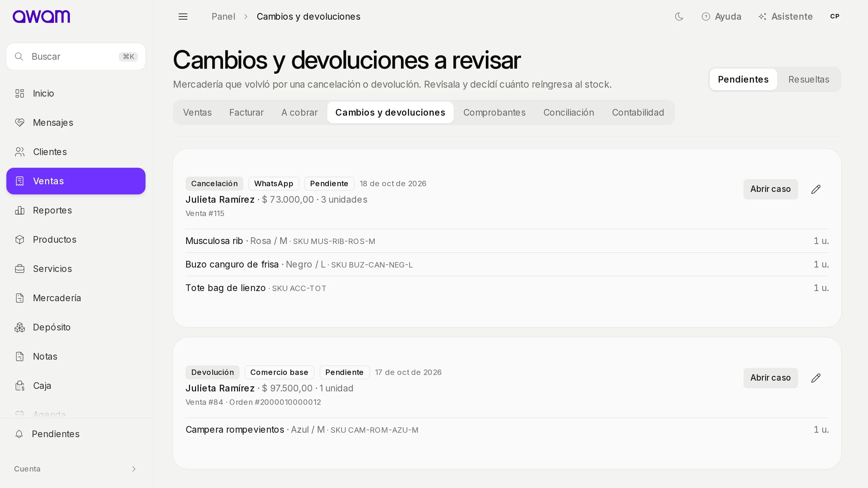
Task: Switch to dark mode moon icon
Action: click(x=679, y=17)
